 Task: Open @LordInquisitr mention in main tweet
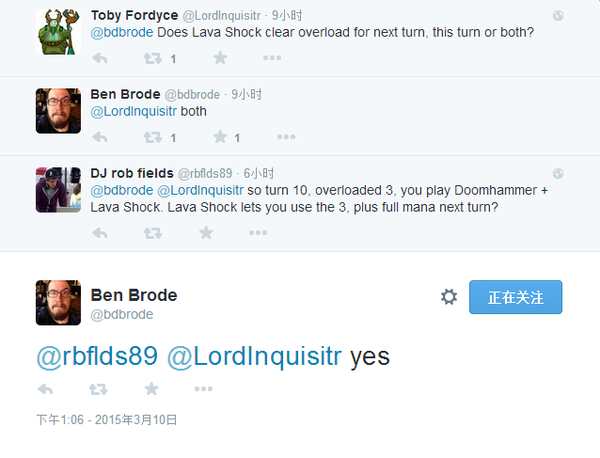pos(254,356)
